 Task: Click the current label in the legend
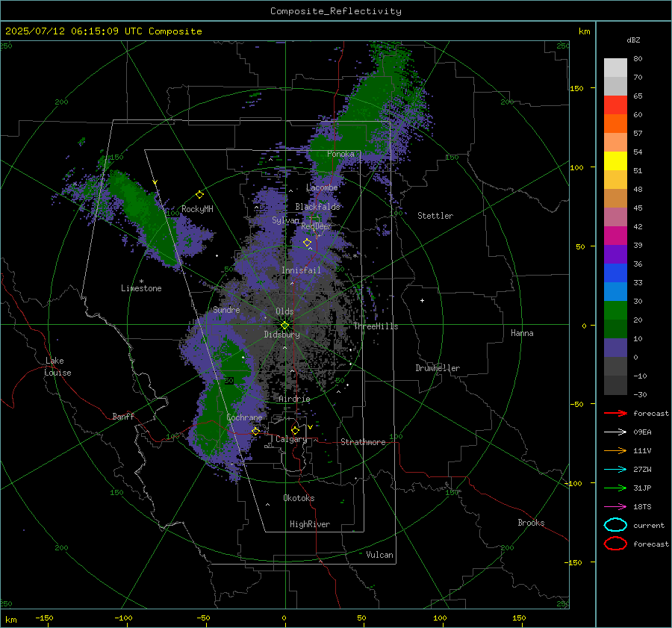click(x=649, y=525)
